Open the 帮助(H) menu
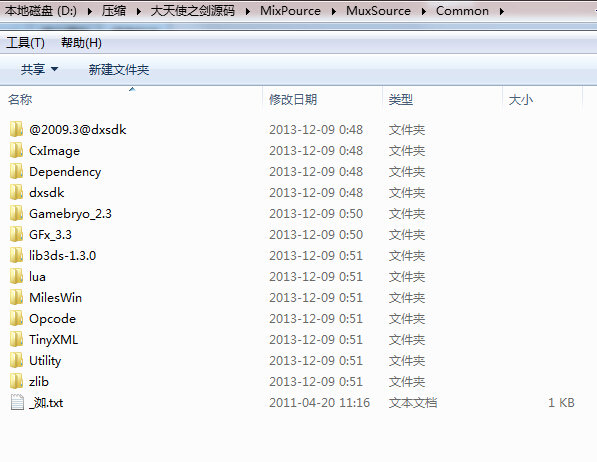Image resolution: width=597 pixels, height=462 pixels. 81,42
